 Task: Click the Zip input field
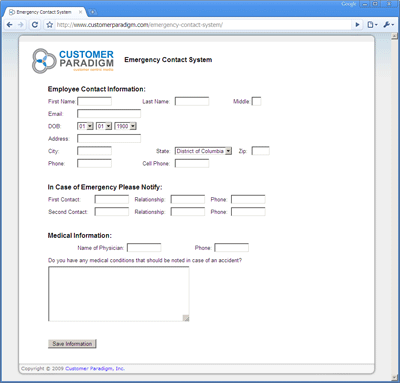pyautogui.click(x=261, y=151)
